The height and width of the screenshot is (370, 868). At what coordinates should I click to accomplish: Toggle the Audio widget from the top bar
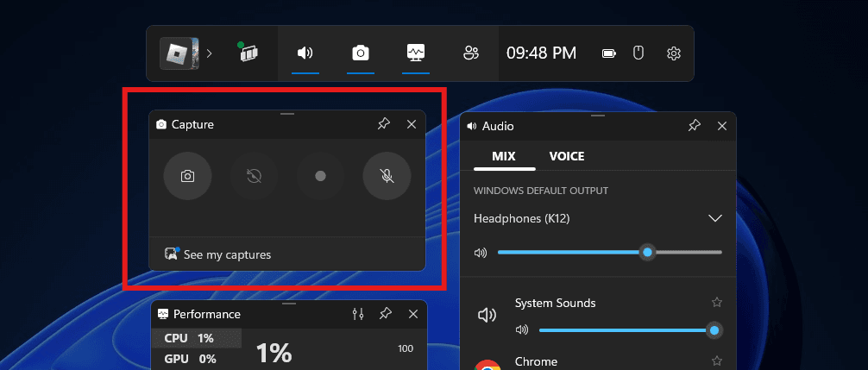coord(305,53)
